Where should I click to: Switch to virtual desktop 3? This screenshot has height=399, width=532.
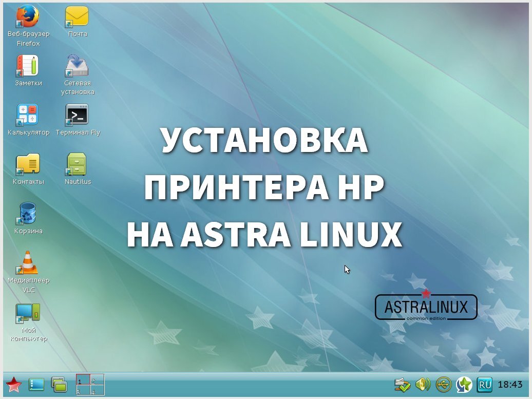83,389
